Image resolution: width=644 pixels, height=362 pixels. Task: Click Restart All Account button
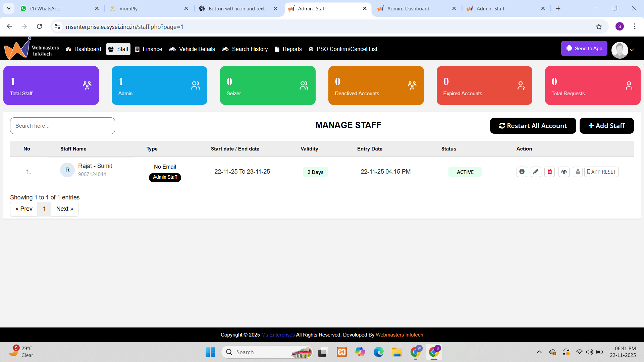pyautogui.click(x=533, y=126)
